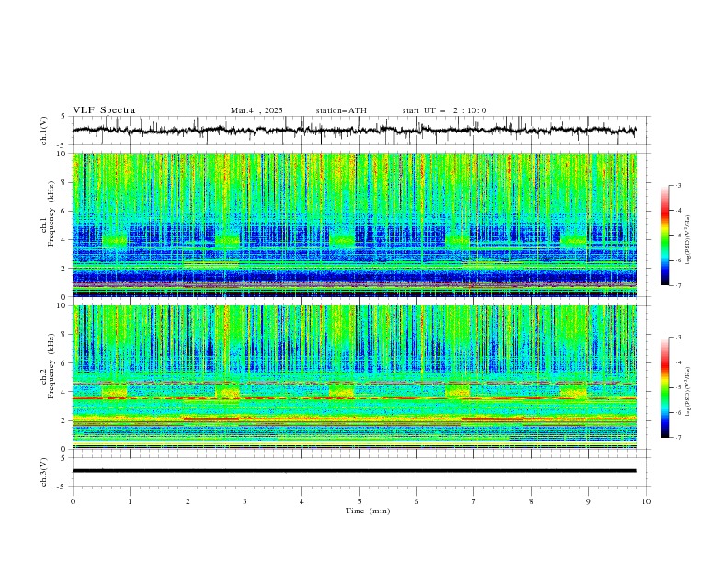Click time axis tick label "6"

416,501
